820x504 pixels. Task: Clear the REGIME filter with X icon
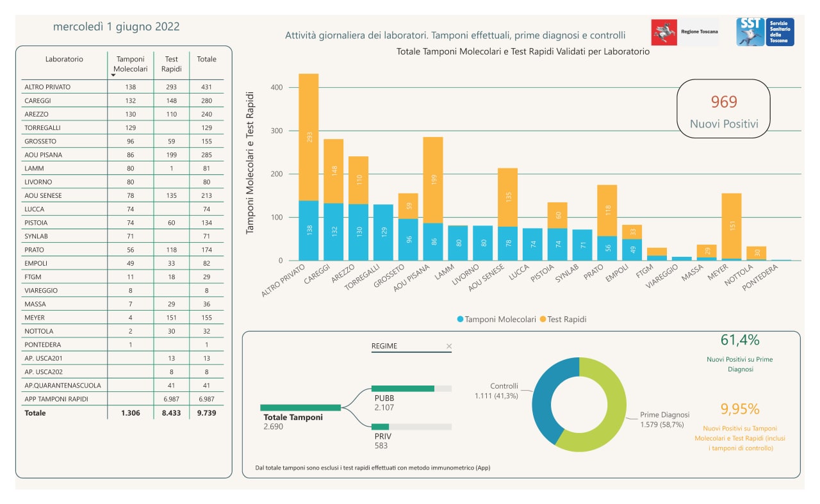point(449,346)
